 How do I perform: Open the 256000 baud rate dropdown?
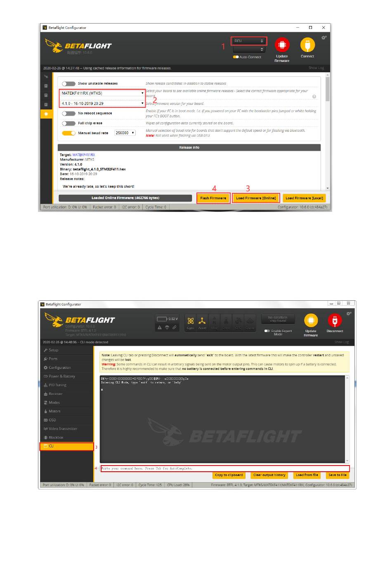tap(125, 133)
